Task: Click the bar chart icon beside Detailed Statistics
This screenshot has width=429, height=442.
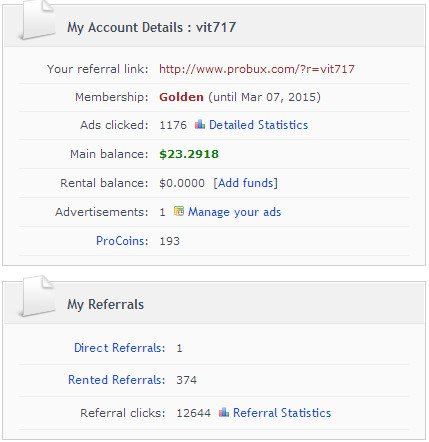Action: [x=200, y=124]
